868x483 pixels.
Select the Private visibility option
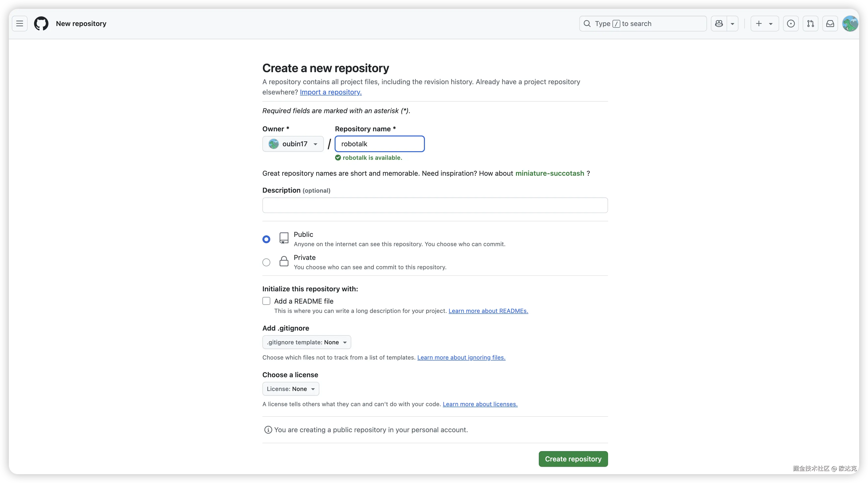266,262
